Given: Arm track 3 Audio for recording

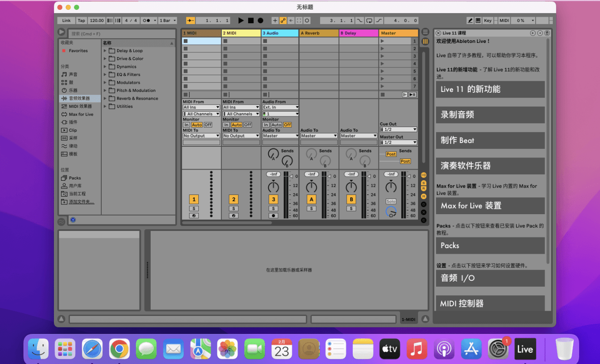Looking at the screenshot, I should coord(273,215).
